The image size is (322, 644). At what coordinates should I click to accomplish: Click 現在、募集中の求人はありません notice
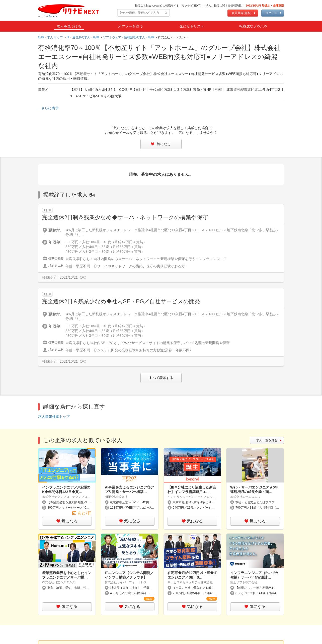tap(161, 175)
